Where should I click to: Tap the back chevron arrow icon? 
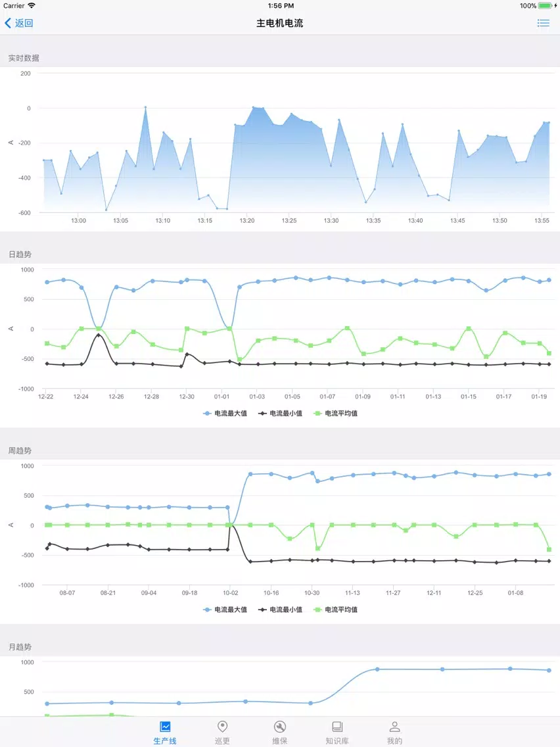point(8,23)
